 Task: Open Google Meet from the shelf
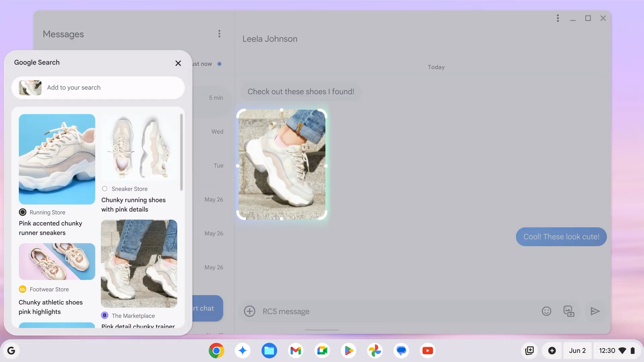[x=322, y=351]
